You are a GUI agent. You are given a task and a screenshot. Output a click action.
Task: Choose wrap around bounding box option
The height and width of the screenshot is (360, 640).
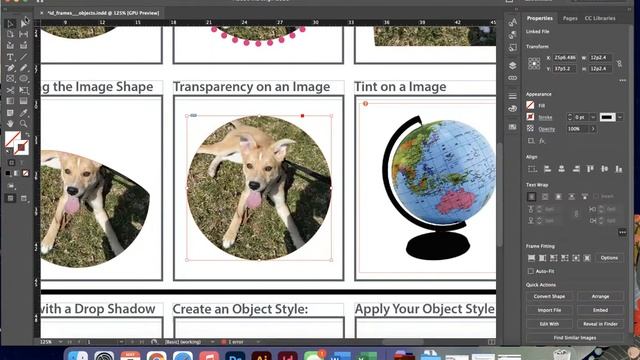[x=545, y=197]
